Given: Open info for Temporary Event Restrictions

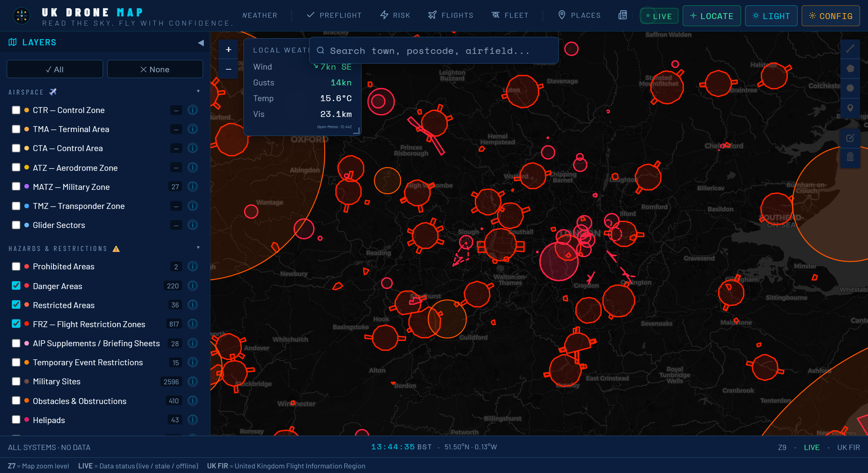Looking at the screenshot, I should [x=192, y=362].
